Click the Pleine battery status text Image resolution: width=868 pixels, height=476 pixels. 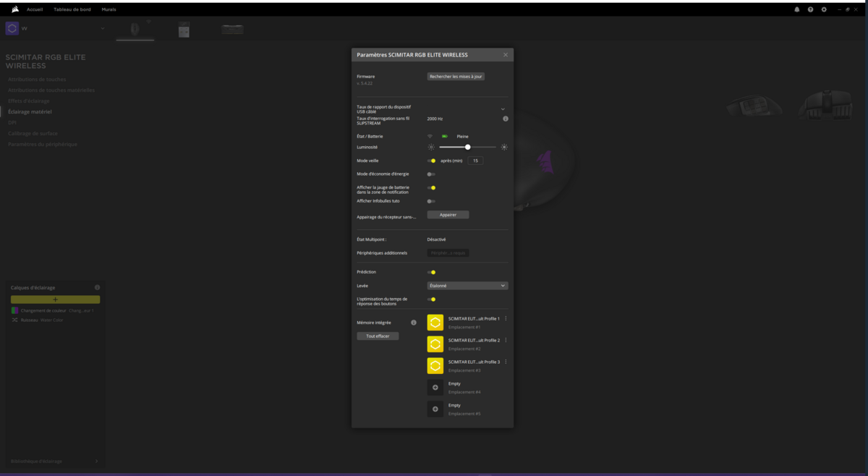(463, 136)
